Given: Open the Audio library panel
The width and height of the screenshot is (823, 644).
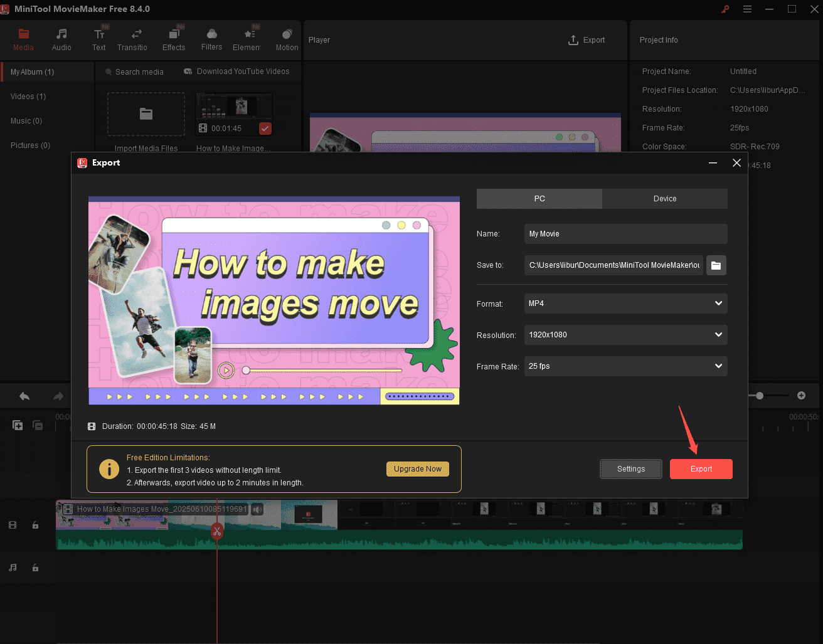Looking at the screenshot, I should [x=61, y=38].
